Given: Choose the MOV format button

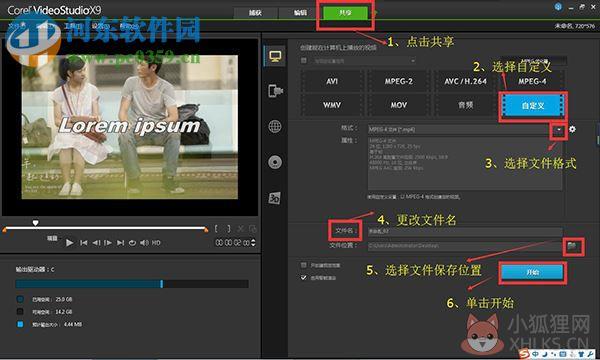Looking at the screenshot, I should pyautogui.click(x=398, y=105).
